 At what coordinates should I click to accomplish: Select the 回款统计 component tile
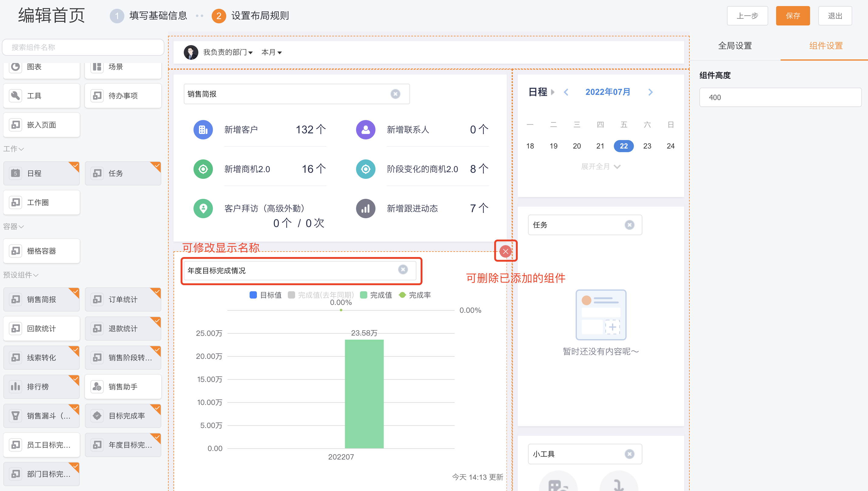point(42,329)
